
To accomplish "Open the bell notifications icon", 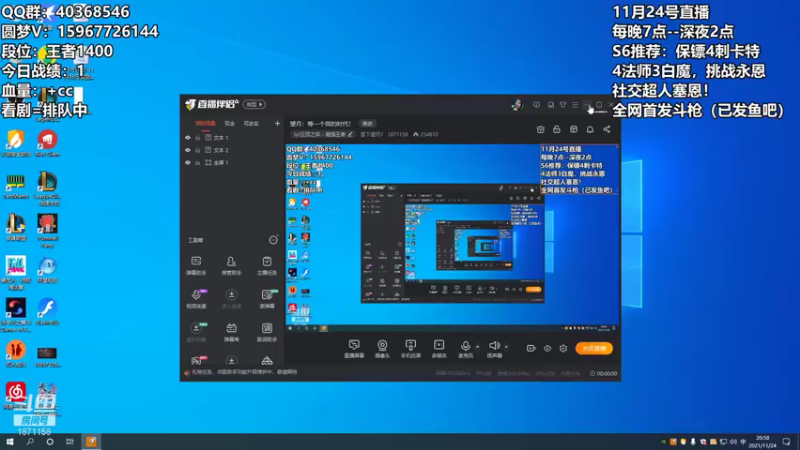I will 590,130.
